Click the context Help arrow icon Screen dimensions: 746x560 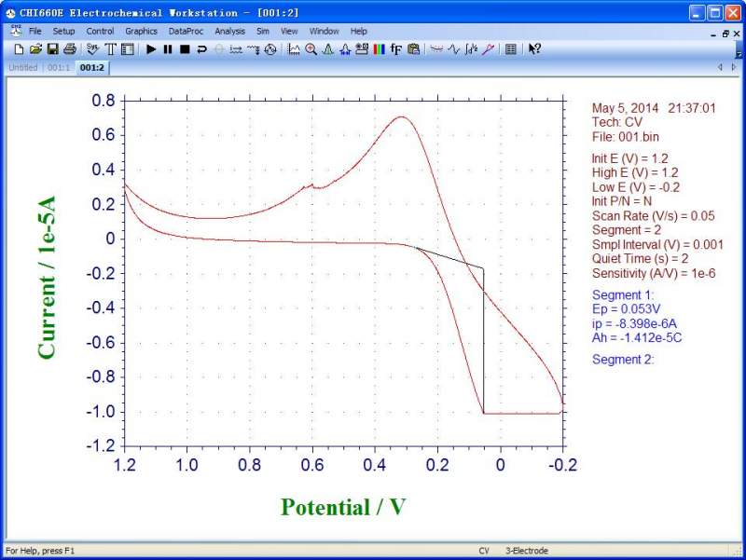coord(534,49)
